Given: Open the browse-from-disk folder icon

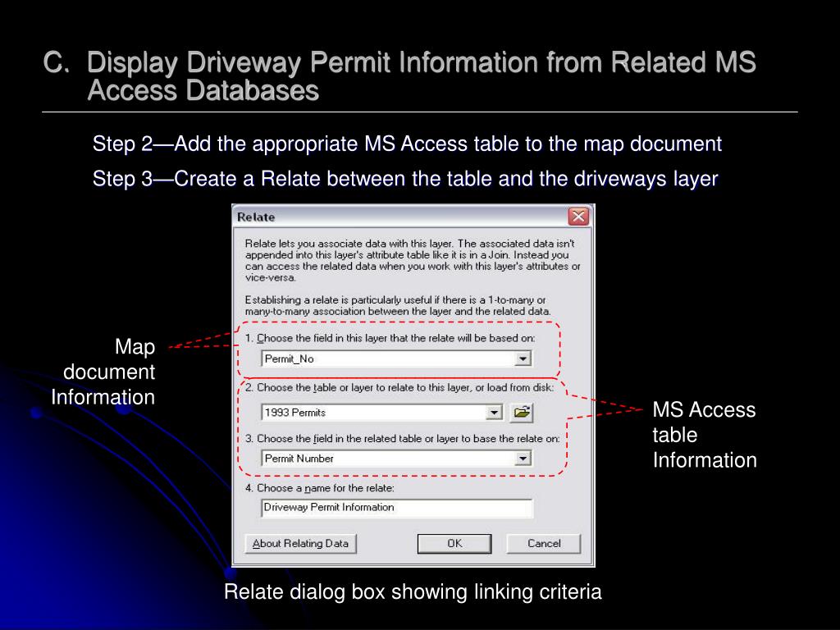Looking at the screenshot, I should (521, 413).
